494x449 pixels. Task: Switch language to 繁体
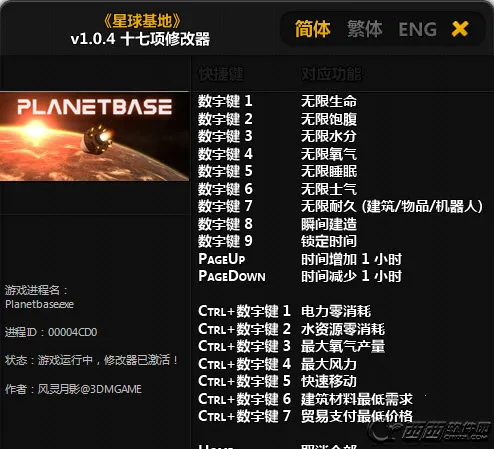coord(365,29)
